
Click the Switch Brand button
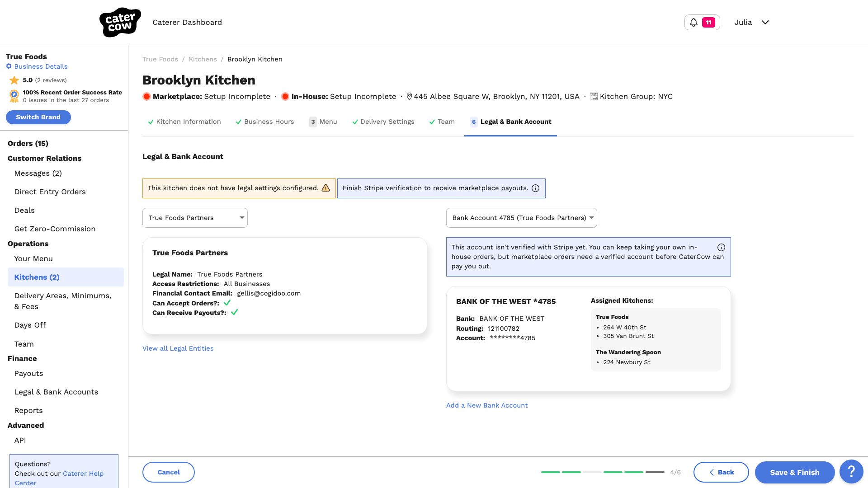click(x=38, y=117)
